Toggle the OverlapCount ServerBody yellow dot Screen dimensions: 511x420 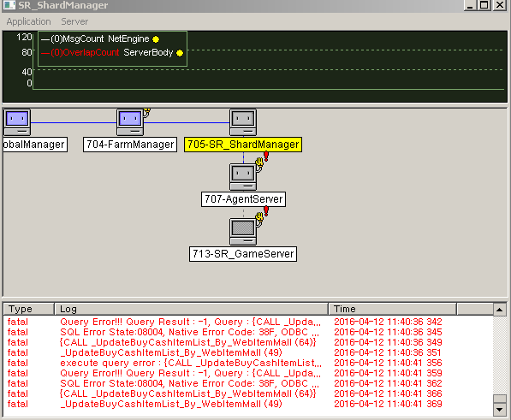(180, 53)
